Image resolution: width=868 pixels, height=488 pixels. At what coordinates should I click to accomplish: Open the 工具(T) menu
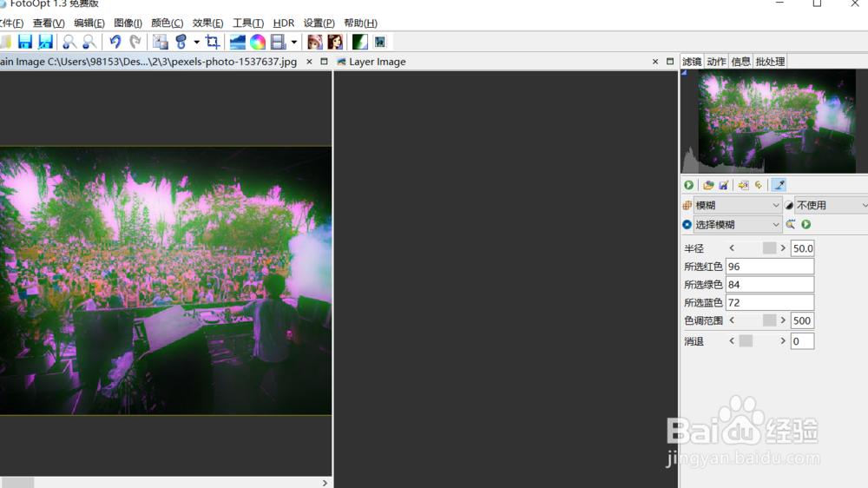click(248, 23)
